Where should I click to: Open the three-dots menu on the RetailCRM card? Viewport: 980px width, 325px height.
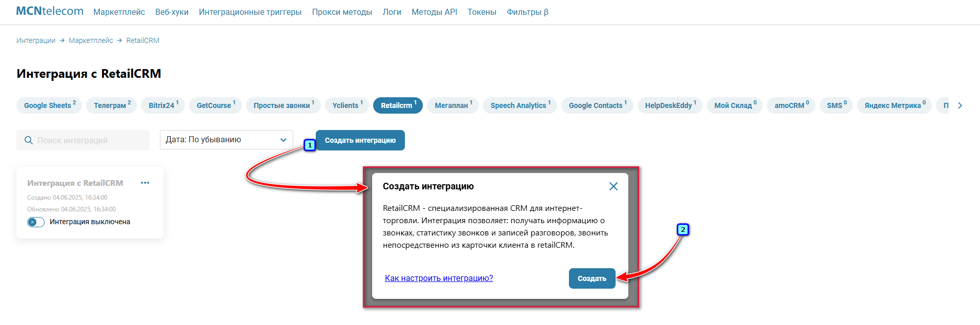(x=145, y=183)
